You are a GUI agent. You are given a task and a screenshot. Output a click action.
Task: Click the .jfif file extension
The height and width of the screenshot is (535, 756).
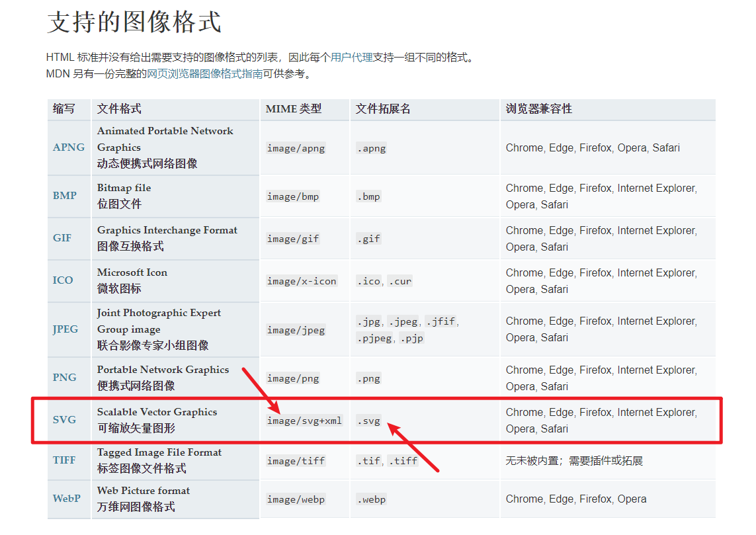[x=441, y=321]
